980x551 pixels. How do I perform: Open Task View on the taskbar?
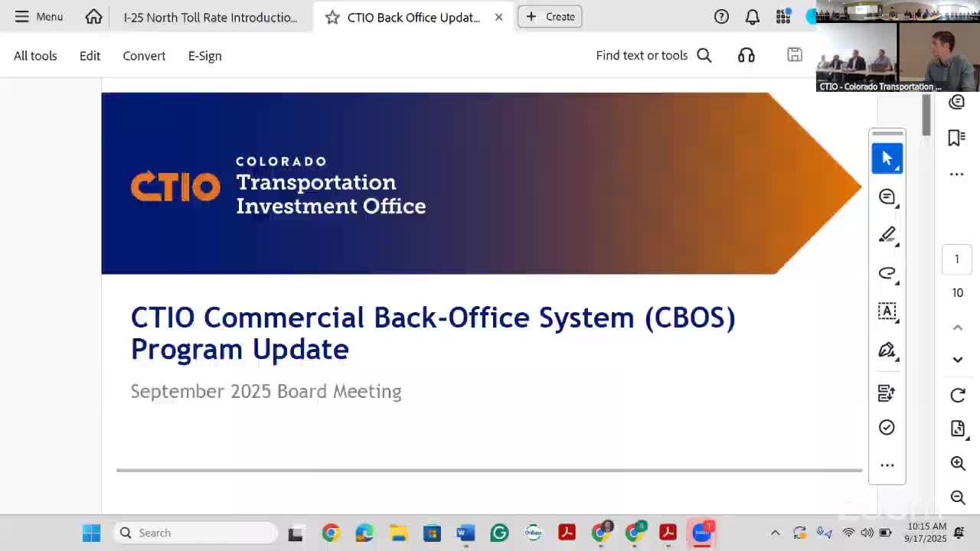tap(296, 533)
